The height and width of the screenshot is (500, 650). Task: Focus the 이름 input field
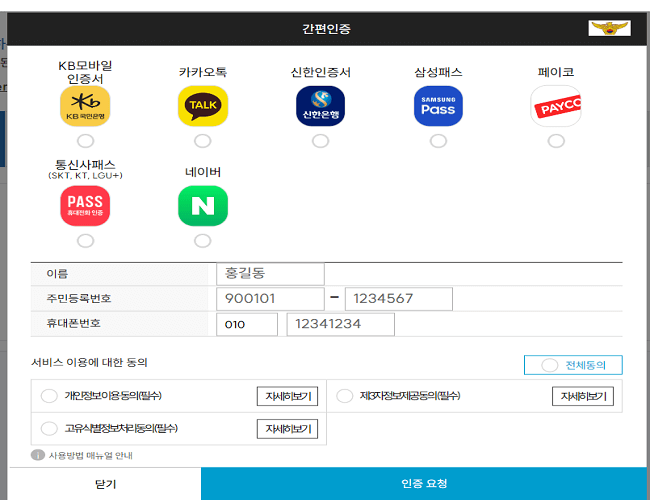[x=270, y=274]
